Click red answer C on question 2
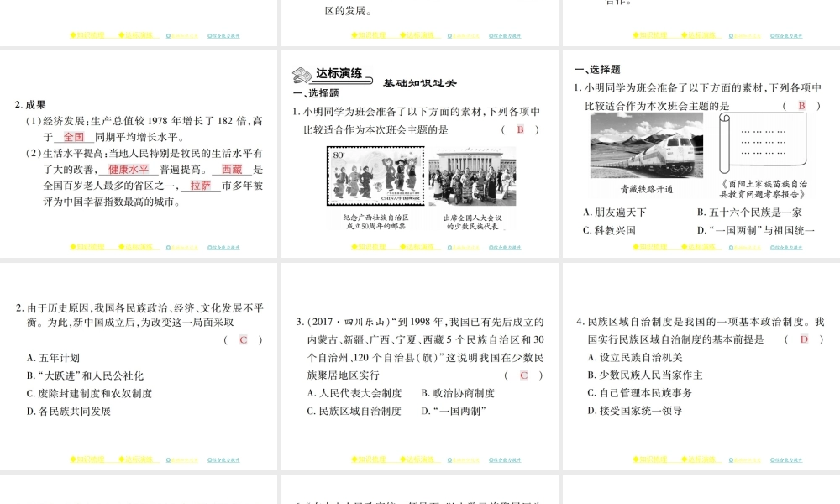The width and height of the screenshot is (840, 504). 244,340
